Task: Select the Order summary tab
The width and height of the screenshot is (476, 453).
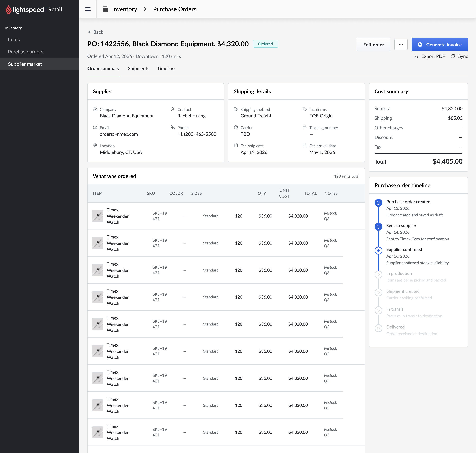Action: click(x=103, y=68)
